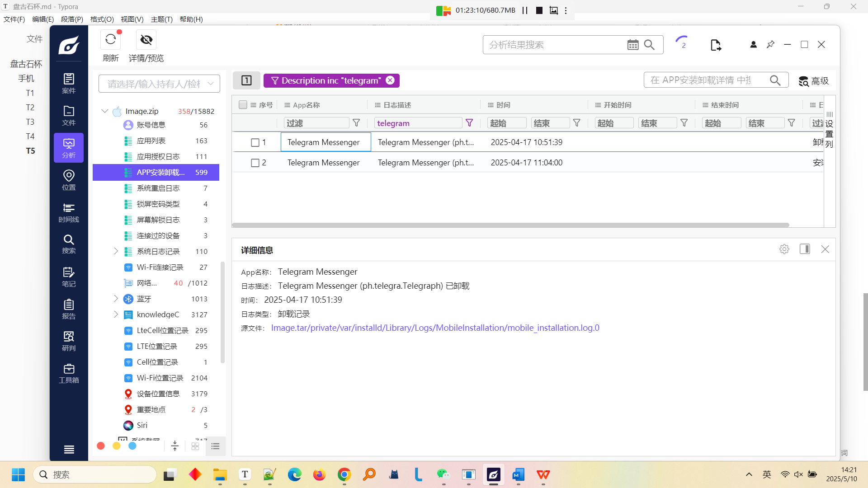Open detail panel settings gear
This screenshot has width=868, height=488.
click(x=784, y=249)
